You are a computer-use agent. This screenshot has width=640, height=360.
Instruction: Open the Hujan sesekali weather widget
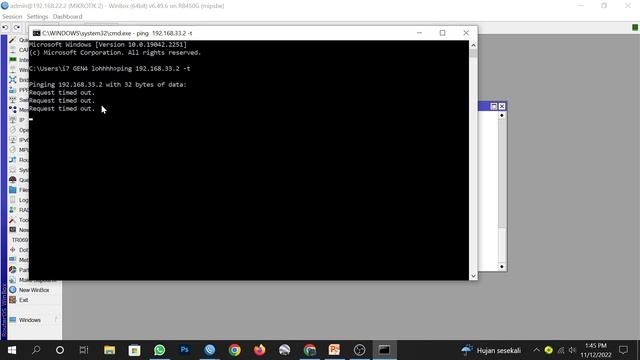tap(491, 350)
